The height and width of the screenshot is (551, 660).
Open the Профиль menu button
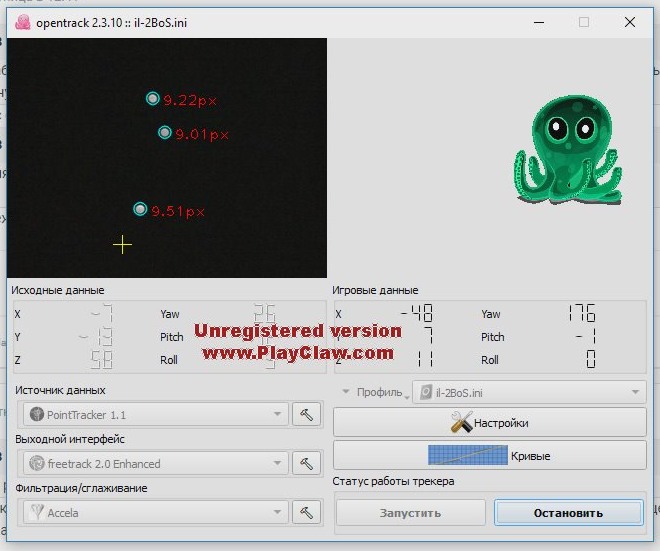pos(375,392)
